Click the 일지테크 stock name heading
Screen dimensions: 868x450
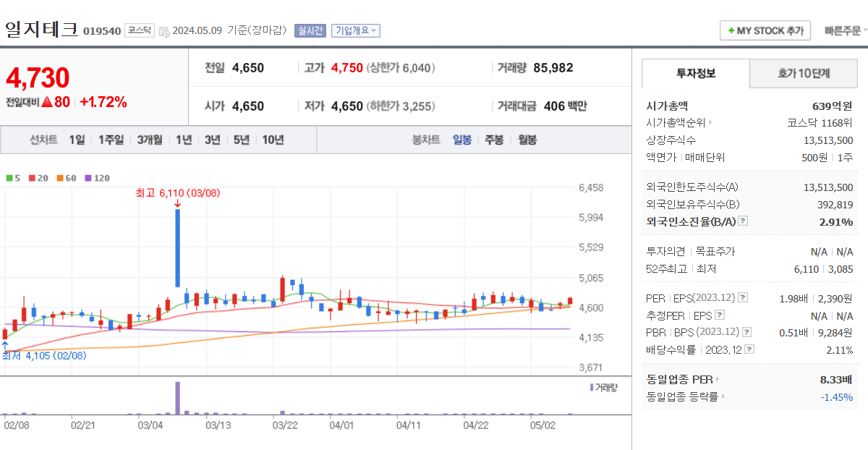41,30
